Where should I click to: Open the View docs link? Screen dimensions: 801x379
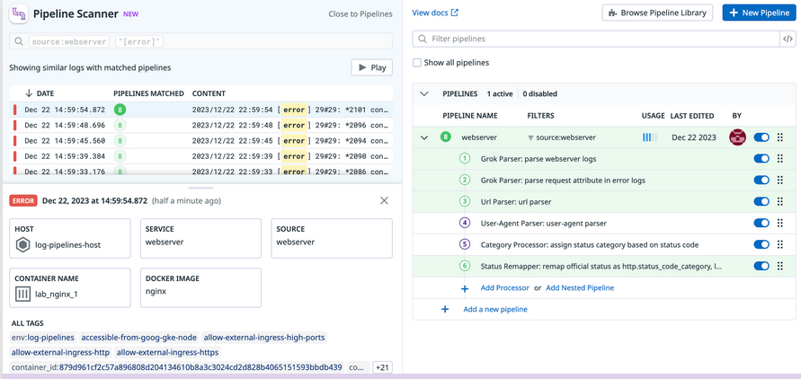pos(435,13)
